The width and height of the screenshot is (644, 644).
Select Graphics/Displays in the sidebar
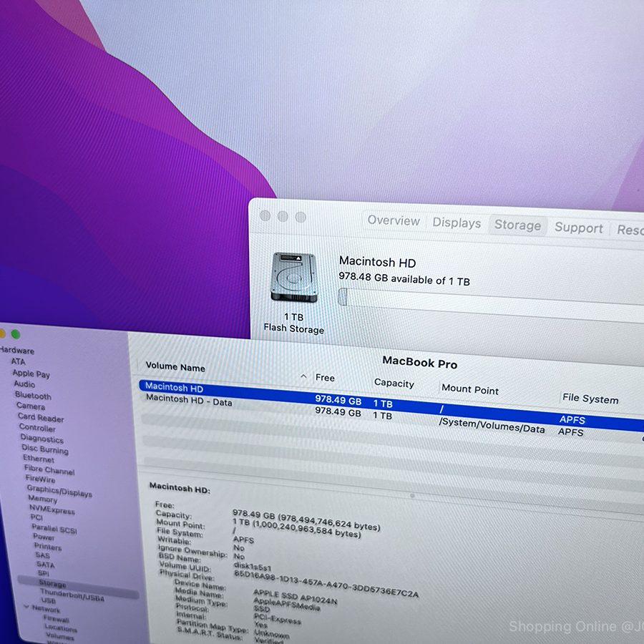pos(59,491)
